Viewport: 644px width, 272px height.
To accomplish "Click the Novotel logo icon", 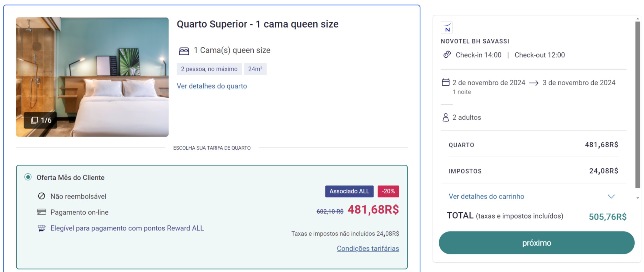I will [447, 27].
